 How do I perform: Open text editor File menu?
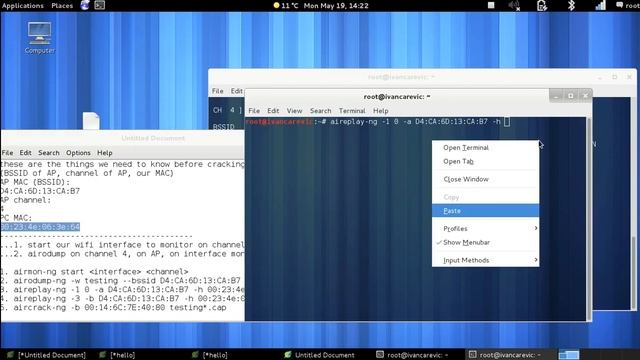(x=7, y=153)
